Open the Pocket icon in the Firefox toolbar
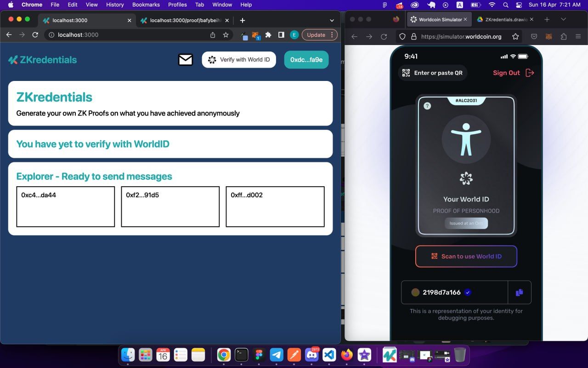 [x=534, y=36]
